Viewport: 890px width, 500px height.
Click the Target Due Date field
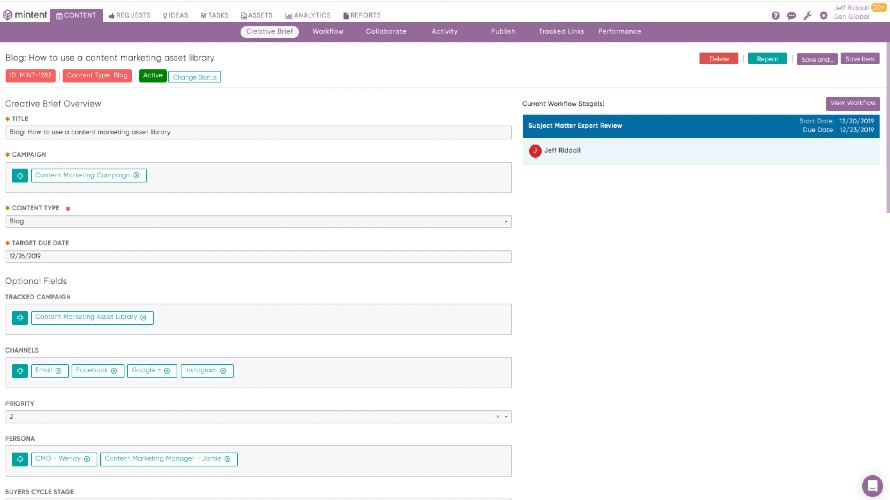(258, 256)
